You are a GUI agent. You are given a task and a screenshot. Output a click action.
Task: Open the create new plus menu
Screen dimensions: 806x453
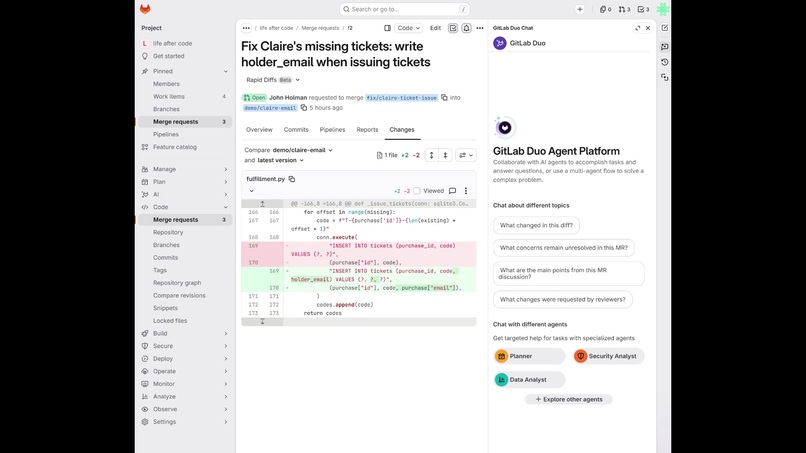(580, 9)
